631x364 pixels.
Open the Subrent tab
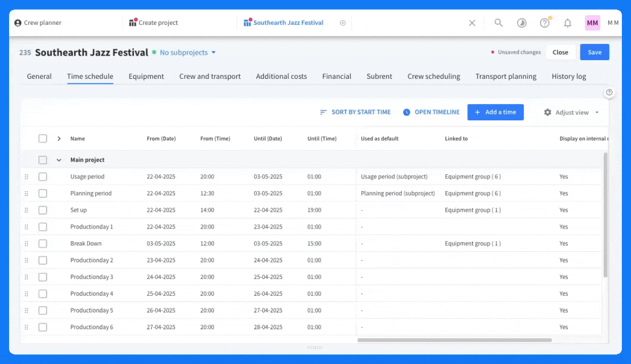coord(379,76)
